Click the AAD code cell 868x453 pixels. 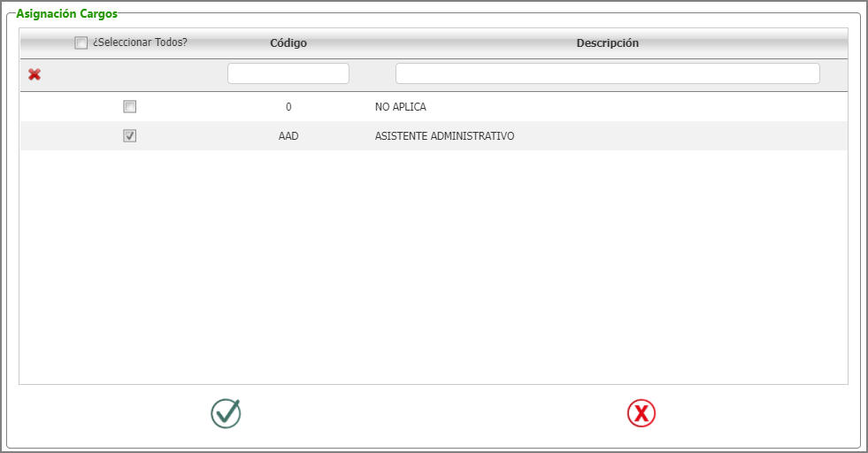(x=288, y=136)
